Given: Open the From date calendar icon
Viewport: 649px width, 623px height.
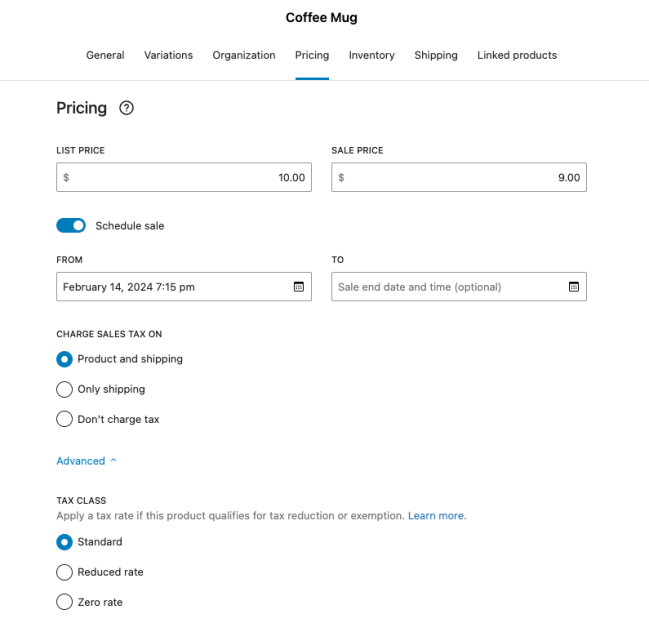Looking at the screenshot, I should [x=298, y=287].
